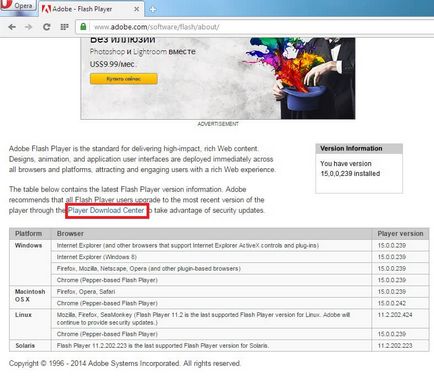The width and height of the screenshot is (434, 381).
Task: Open Speed Dial grid icon
Action: tap(64, 27)
